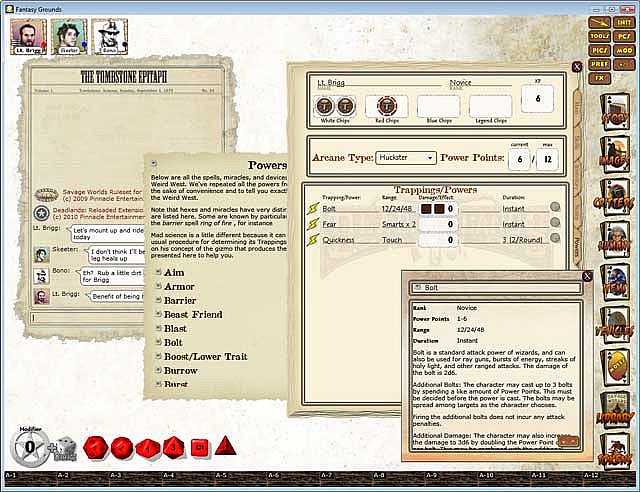Click the Bolt power name field

click(x=349, y=209)
